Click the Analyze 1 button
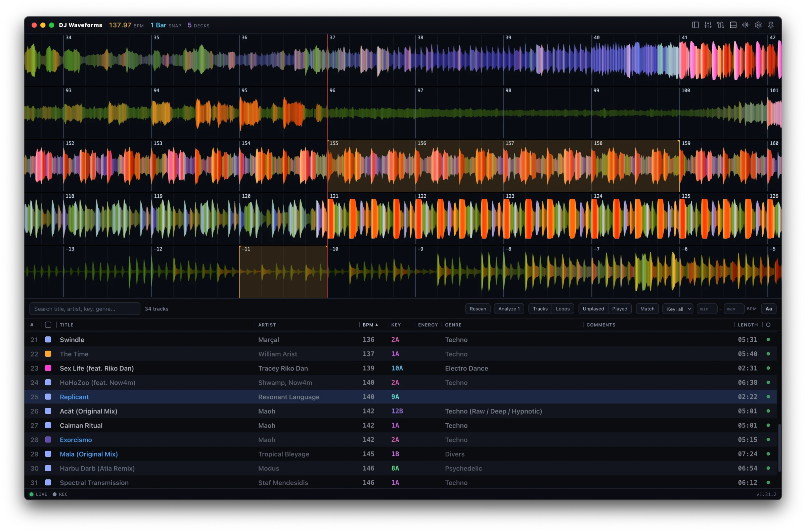This screenshot has height=532, width=806. click(509, 309)
